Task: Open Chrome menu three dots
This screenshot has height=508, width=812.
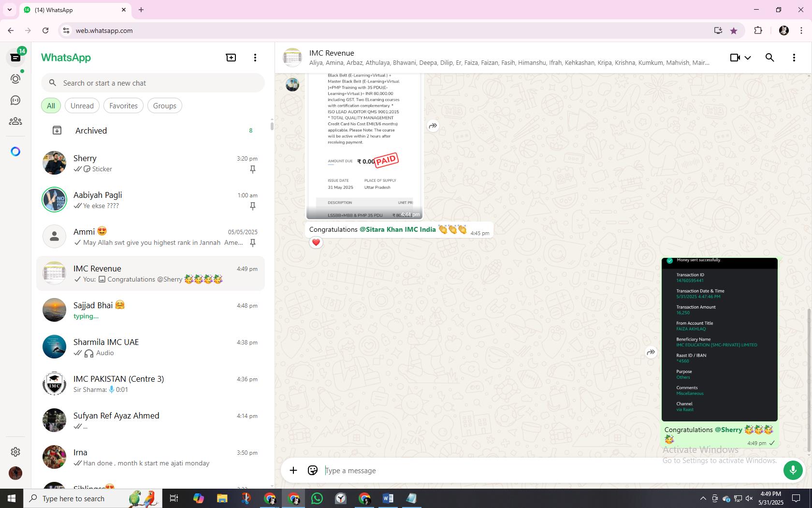Action: click(x=801, y=30)
